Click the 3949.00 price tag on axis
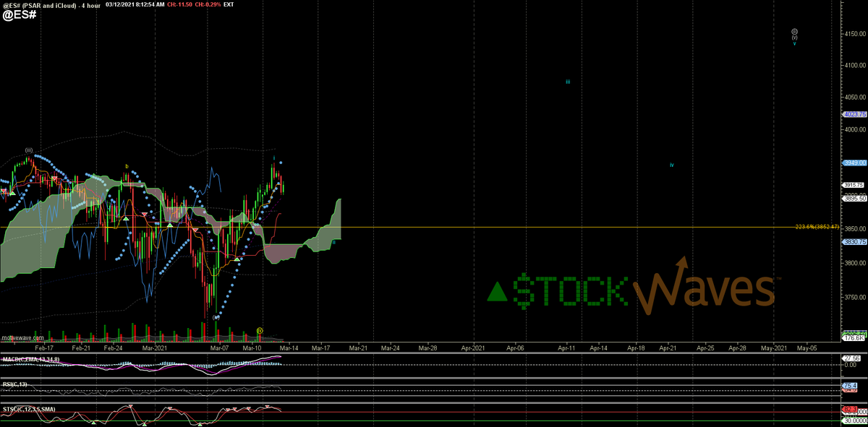Image resolution: width=868 pixels, height=427 pixels. [854, 163]
